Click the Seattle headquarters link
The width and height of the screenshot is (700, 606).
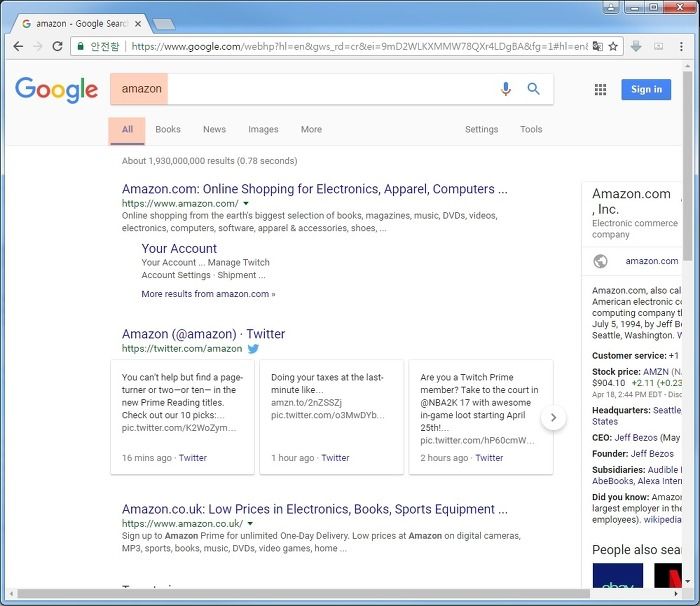pos(667,410)
